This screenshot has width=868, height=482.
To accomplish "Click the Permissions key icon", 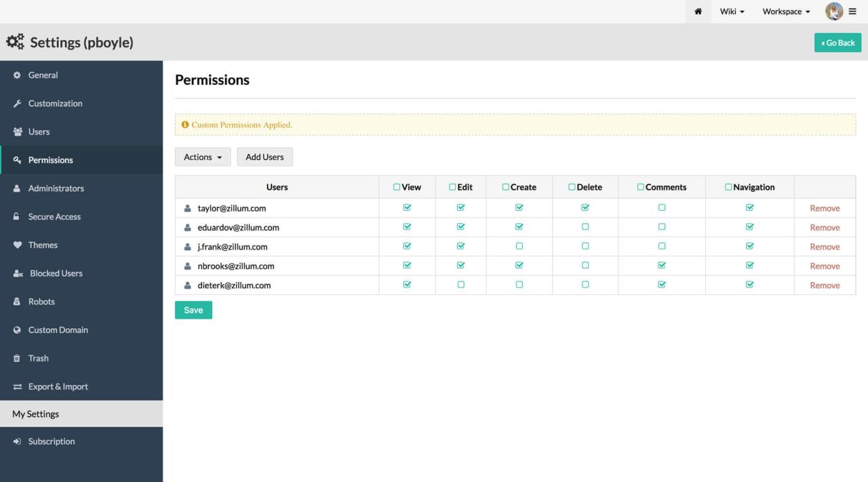I will [17, 160].
